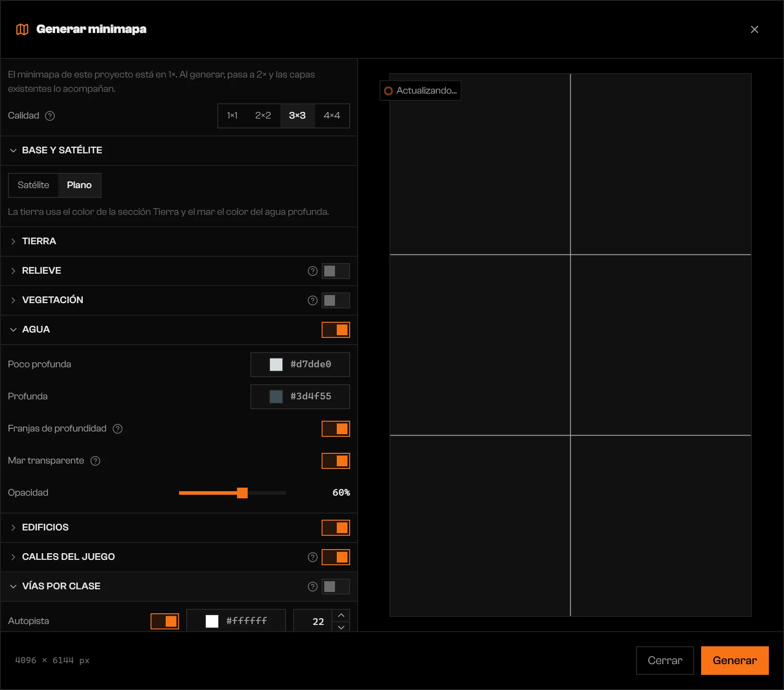Click the Autopista width field showing 22
784x690 pixels.
[x=313, y=621]
